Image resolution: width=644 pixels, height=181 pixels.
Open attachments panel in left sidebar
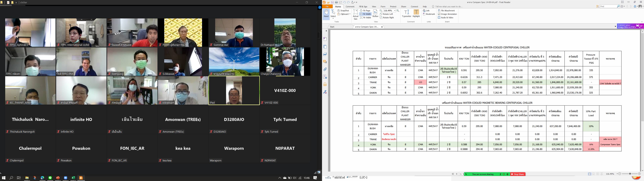pyautogui.click(x=325, y=69)
